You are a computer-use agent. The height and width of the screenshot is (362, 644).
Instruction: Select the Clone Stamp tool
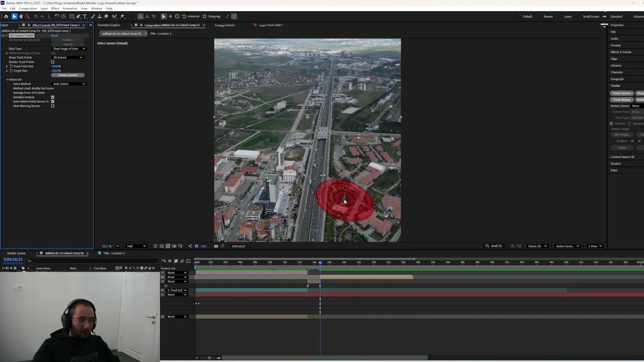point(99,16)
